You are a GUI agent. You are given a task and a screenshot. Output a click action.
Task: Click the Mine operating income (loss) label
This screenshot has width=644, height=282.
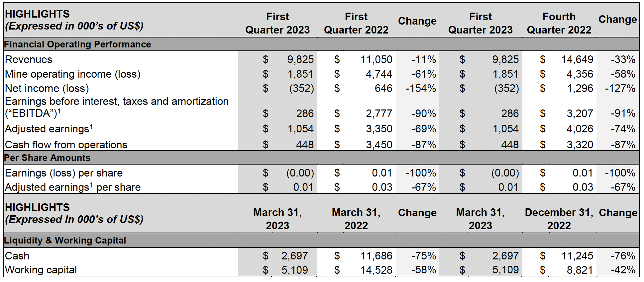73,74
